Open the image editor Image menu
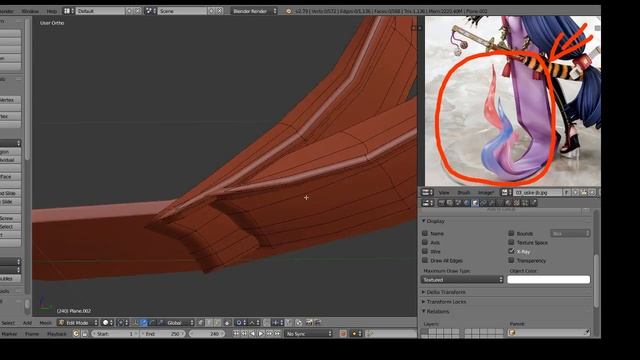Viewport: 640px width, 360px height. [x=485, y=192]
